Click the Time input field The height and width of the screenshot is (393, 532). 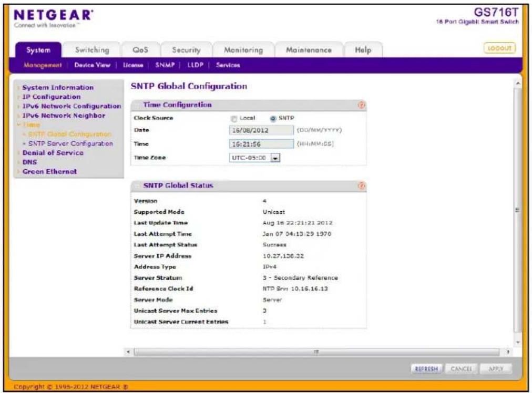[x=261, y=144]
